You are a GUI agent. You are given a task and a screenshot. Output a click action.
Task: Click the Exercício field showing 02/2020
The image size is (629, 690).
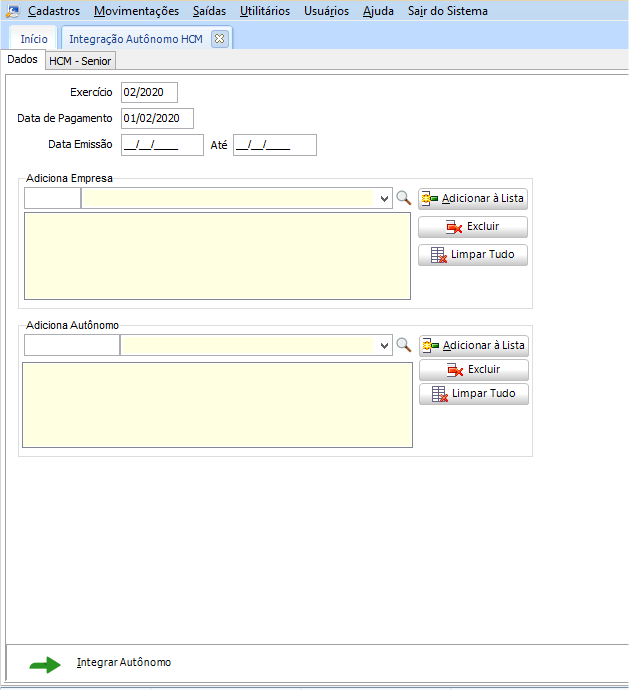[149, 92]
